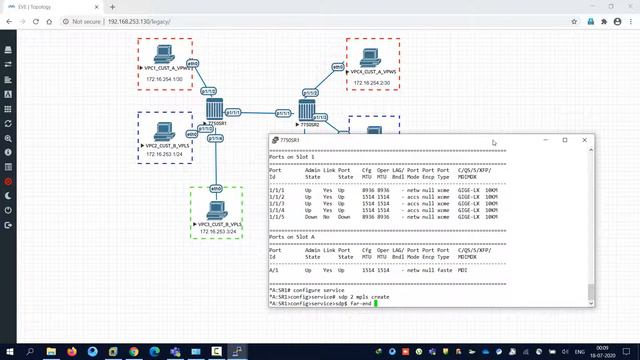Open the networks list icon in sidebar
Viewport: 640px width, 360px height.
[x=8, y=80]
